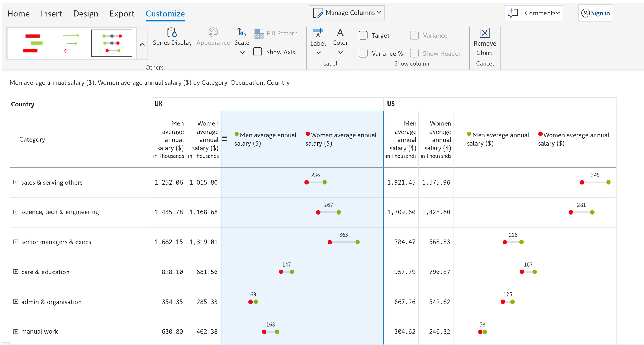Open Series Display settings
This screenshot has height=345, width=644.
coord(172,33)
